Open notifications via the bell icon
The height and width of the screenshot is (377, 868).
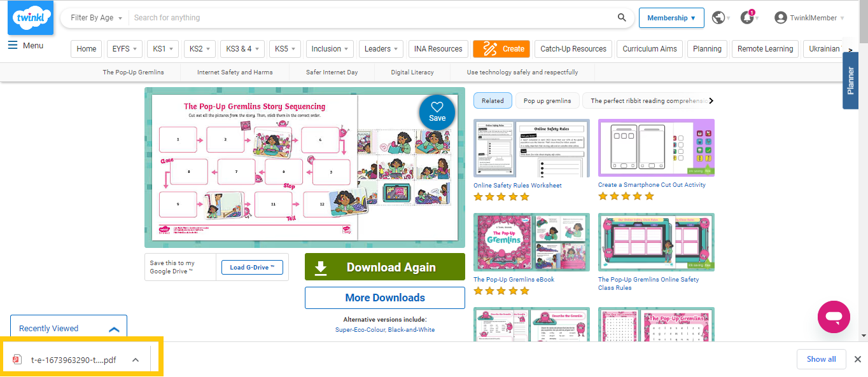coord(746,18)
